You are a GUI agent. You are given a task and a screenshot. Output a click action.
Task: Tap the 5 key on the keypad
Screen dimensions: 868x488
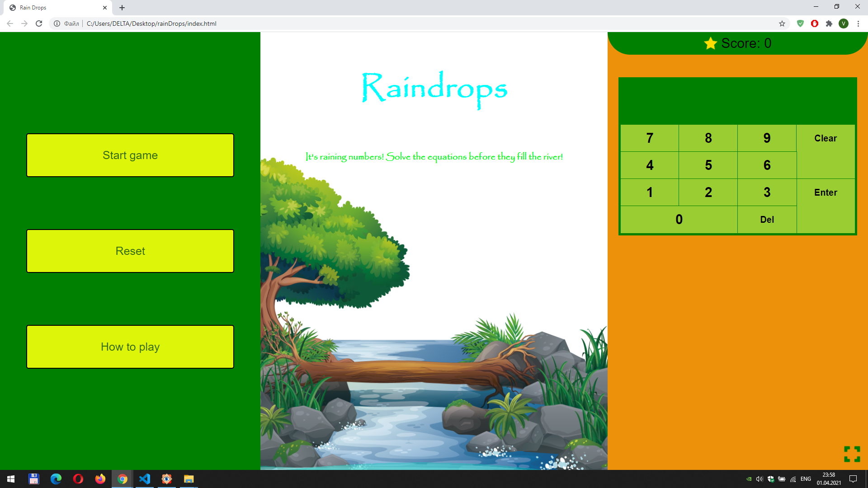708,165
